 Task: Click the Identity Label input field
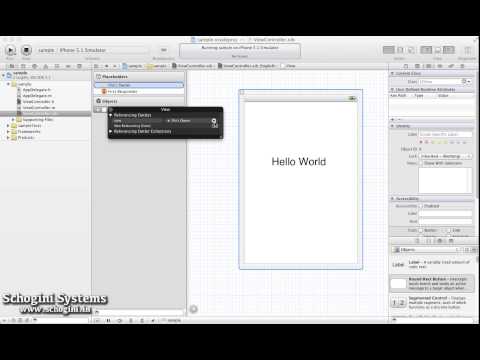click(x=445, y=134)
